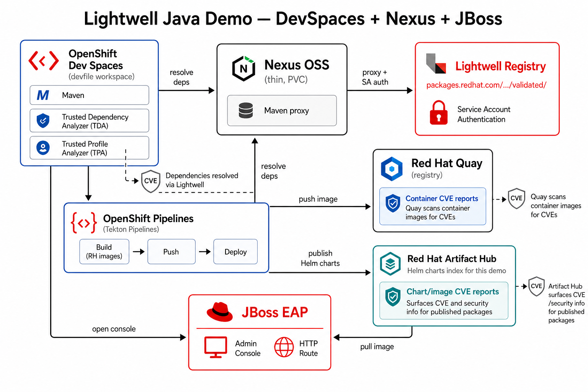The image size is (588, 392).
Task: Click the proxy + SA auth label
Action: pos(375,77)
